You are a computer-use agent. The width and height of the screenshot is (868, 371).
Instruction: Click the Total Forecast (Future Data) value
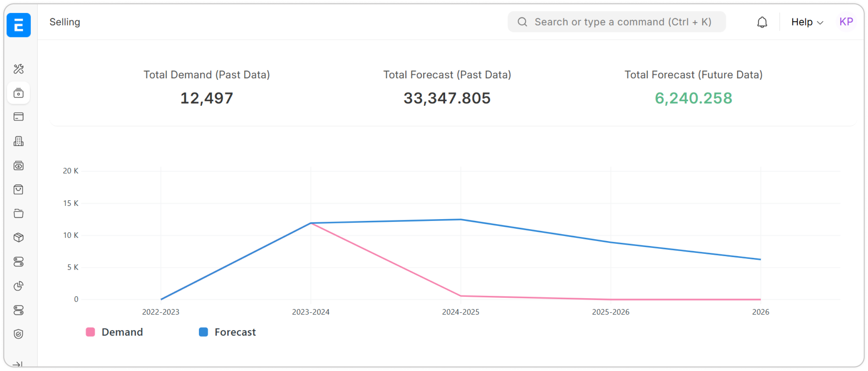693,98
